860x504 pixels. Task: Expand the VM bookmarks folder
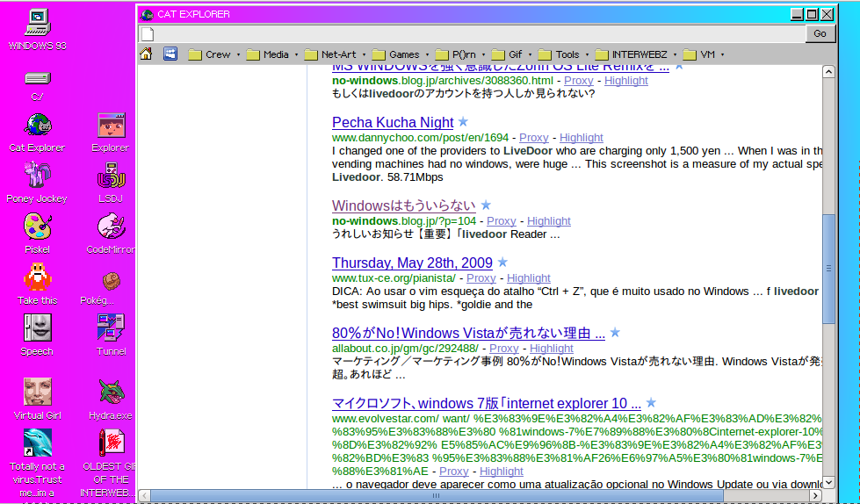coord(704,54)
